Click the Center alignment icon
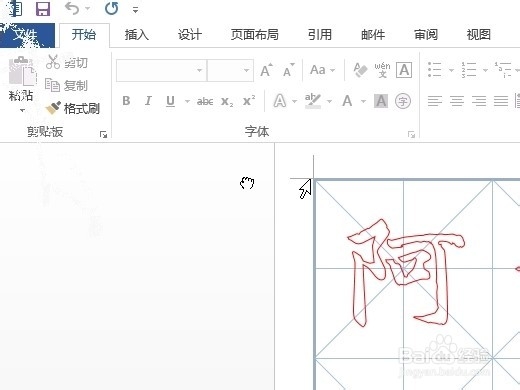 457,101
